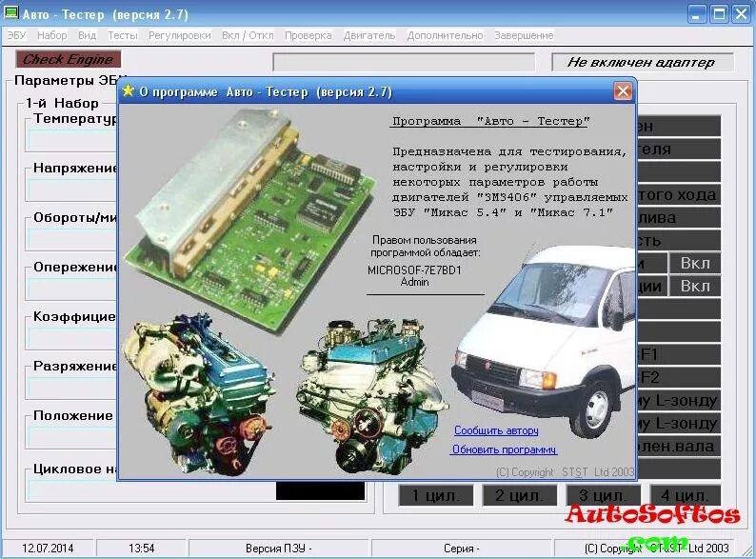The image size is (756, 559).
Task: Click the dark indicator ending 'лен.вала'
Action: [x=679, y=446]
